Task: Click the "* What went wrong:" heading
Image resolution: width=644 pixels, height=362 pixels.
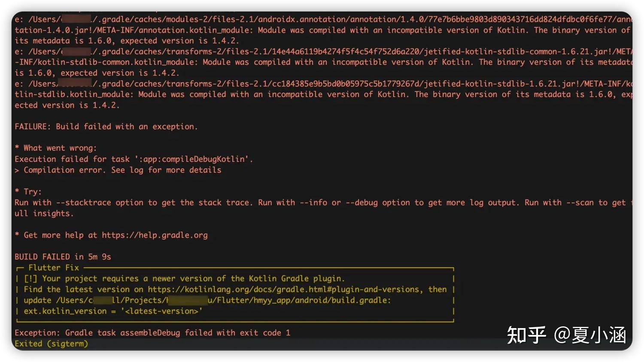Action: tap(56, 148)
